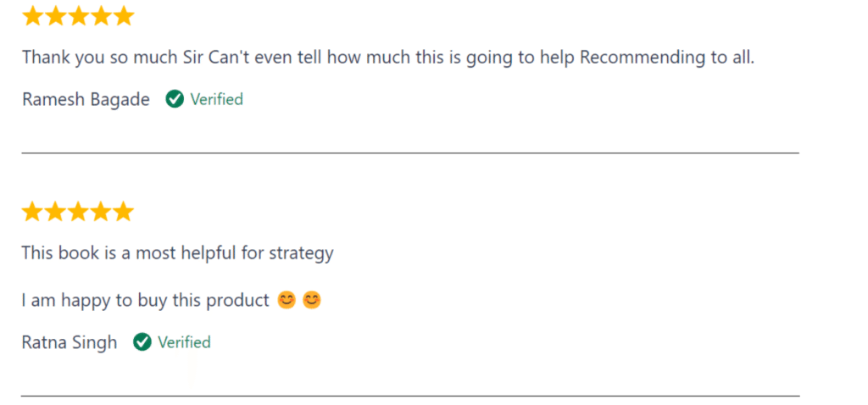Click verified checkmark badge beside Ratna Singh
This screenshot has width=868, height=405.
click(142, 342)
